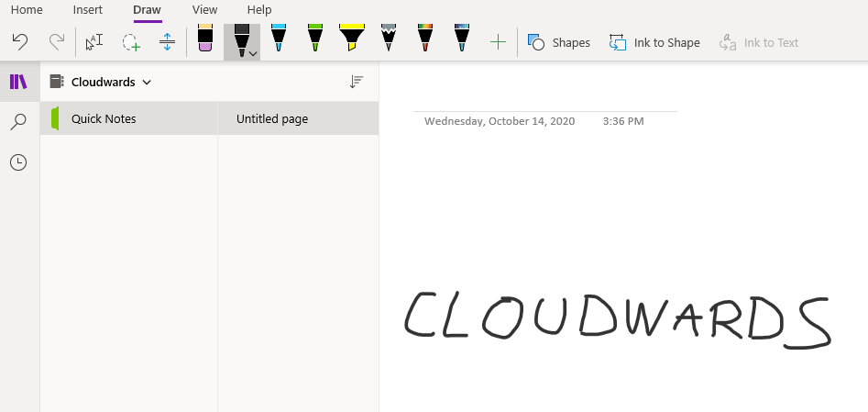
Task: Select the blue pen
Action: pyautogui.click(x=279, y=39)
